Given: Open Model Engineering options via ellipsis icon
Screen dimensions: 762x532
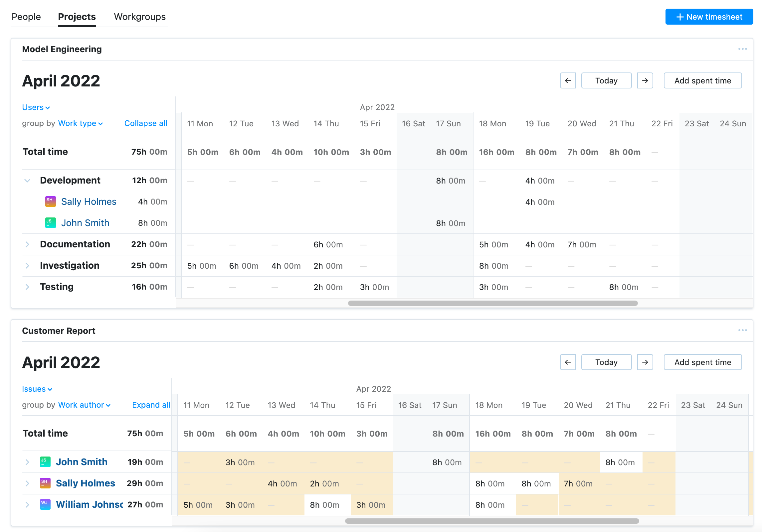Looking at the screenshot, I should point(743,49).
